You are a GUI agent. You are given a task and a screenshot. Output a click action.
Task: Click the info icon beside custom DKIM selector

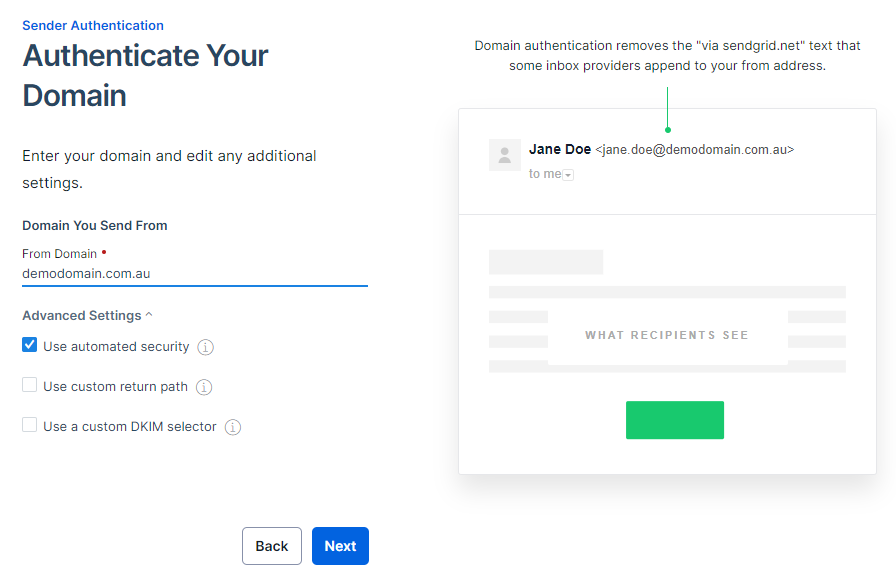233,427
